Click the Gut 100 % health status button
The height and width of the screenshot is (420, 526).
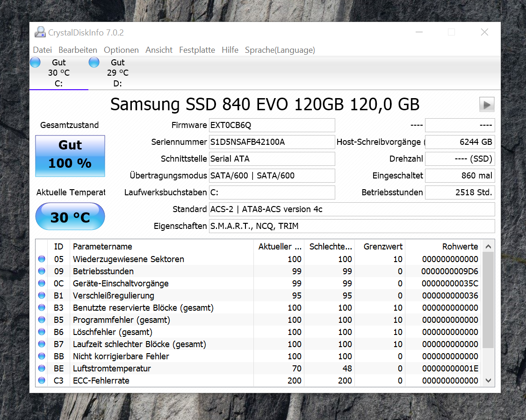coord(70,156)
